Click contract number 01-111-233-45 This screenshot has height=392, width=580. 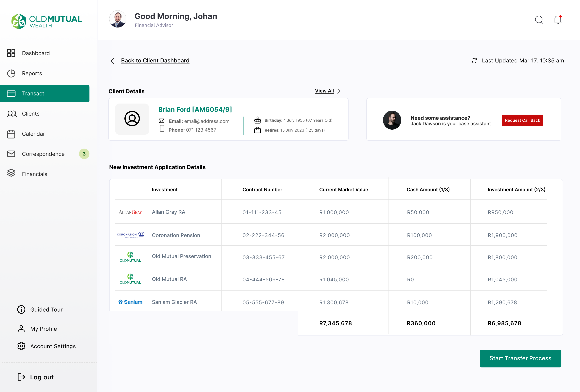(x=262, y=212)
